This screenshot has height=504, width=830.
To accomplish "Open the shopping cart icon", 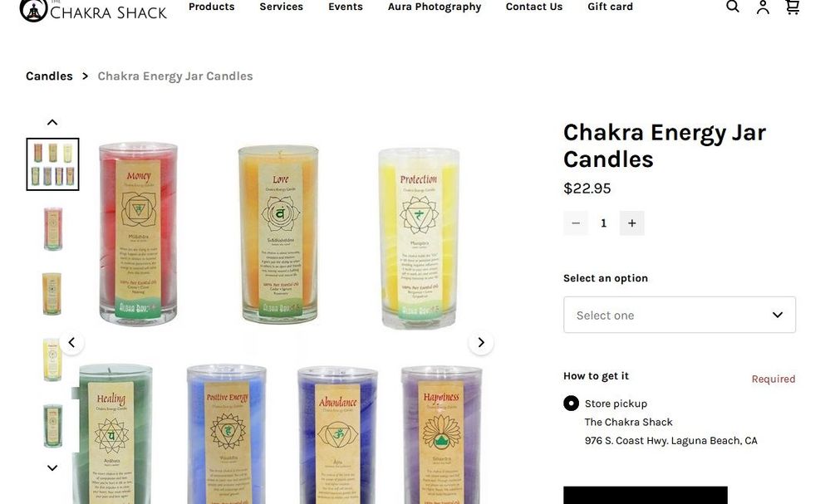I will pos(793,7).
